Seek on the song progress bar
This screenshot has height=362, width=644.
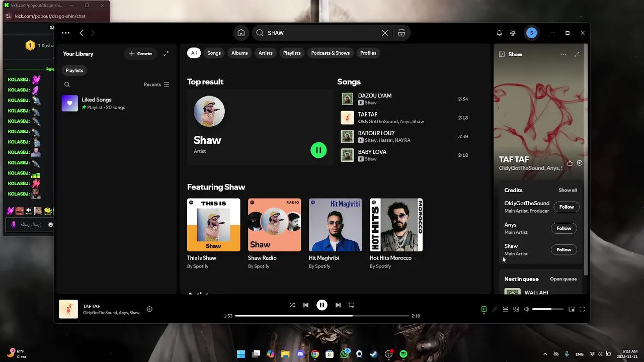click(x=322, y=316)
